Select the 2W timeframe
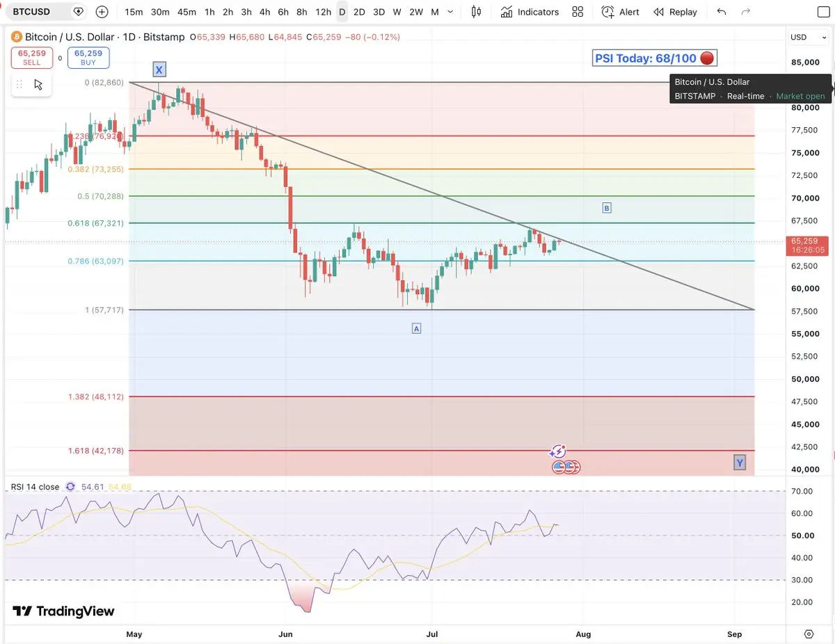 click(x=416, y=12)
